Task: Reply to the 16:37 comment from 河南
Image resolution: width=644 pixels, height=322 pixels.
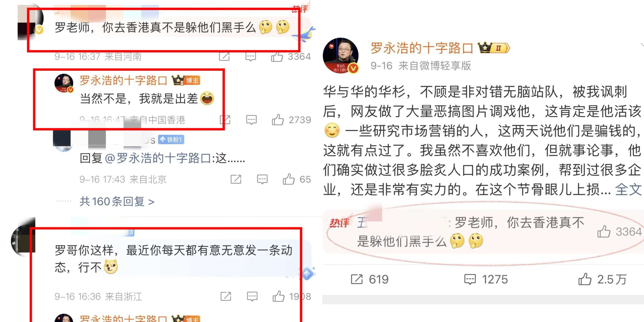Action: (x=251, y=56)
